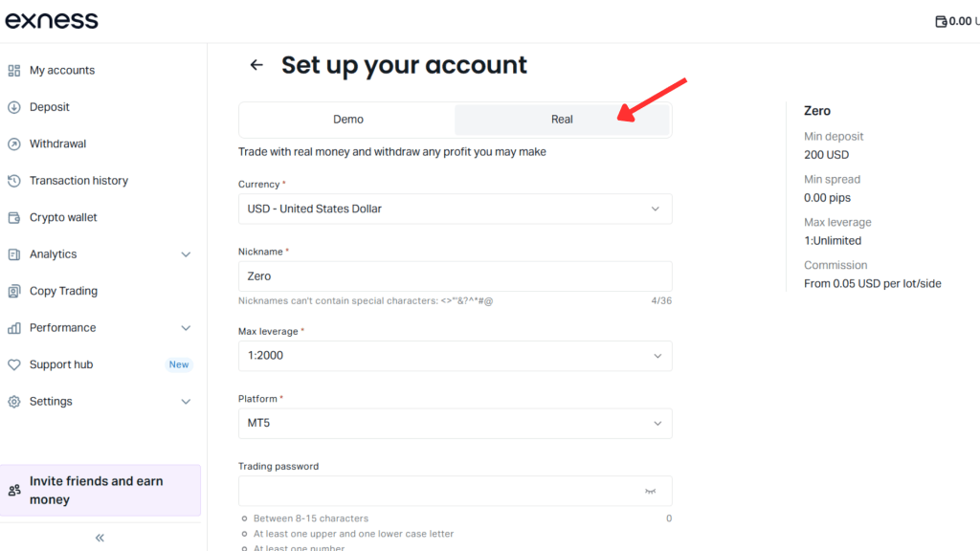Open the Currency dropdown
Viewport: 980px width, 551px height.
click(455, 209)
